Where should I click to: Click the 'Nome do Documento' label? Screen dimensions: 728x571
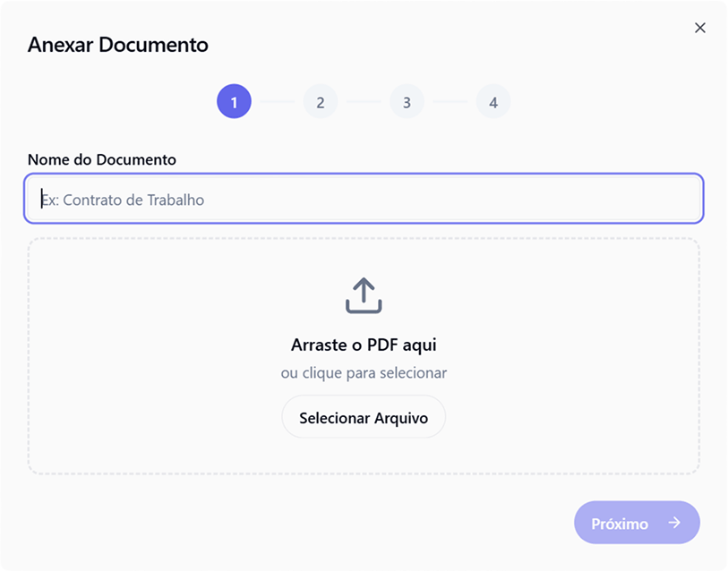point(102,159)
